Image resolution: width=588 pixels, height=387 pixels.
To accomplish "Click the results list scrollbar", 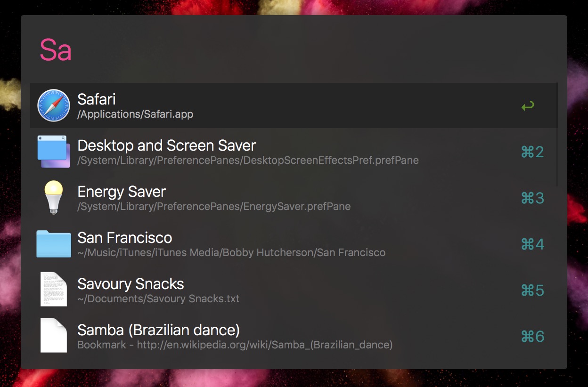I will click(x=557, y=135).
